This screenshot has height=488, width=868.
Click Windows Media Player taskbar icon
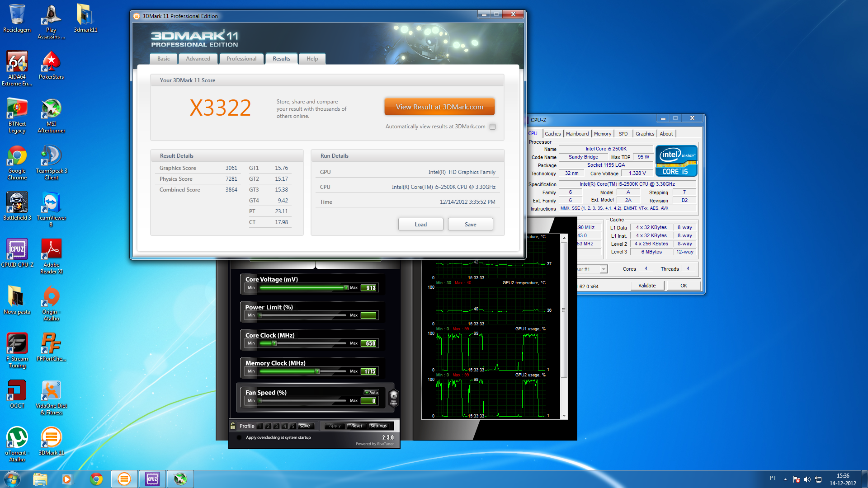click(67, 479)
